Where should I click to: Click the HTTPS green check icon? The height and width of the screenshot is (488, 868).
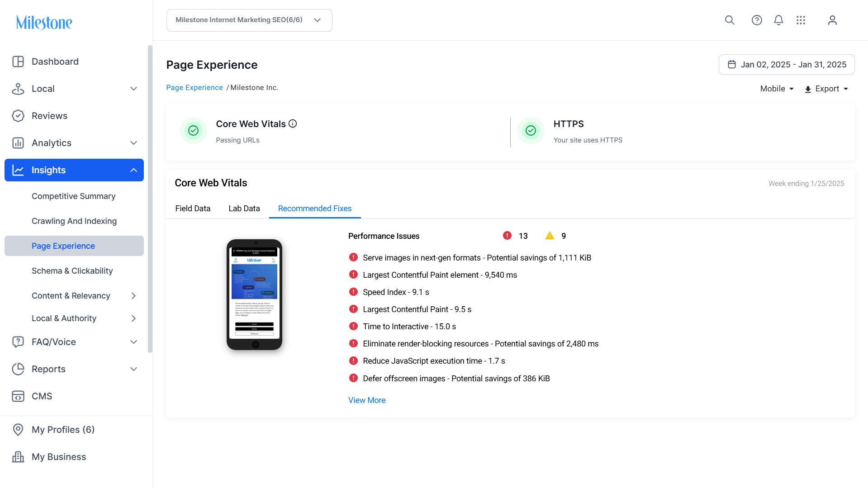[x=531, y=131]
